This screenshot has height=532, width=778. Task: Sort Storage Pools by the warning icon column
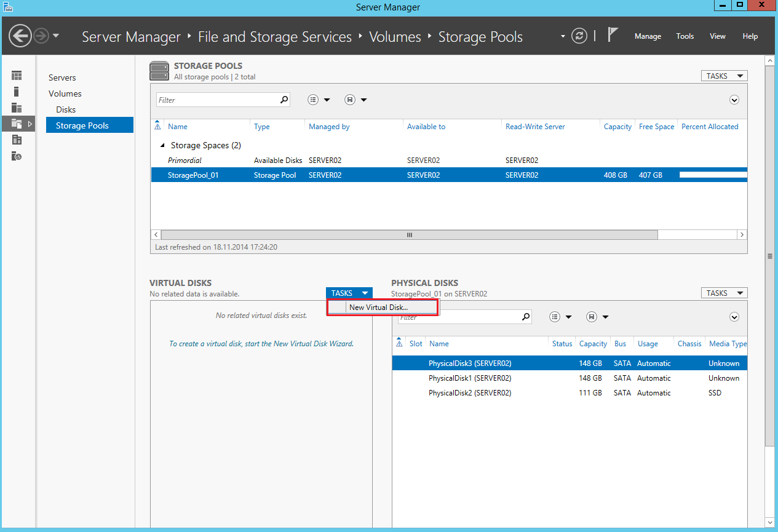tap(157, 126)
